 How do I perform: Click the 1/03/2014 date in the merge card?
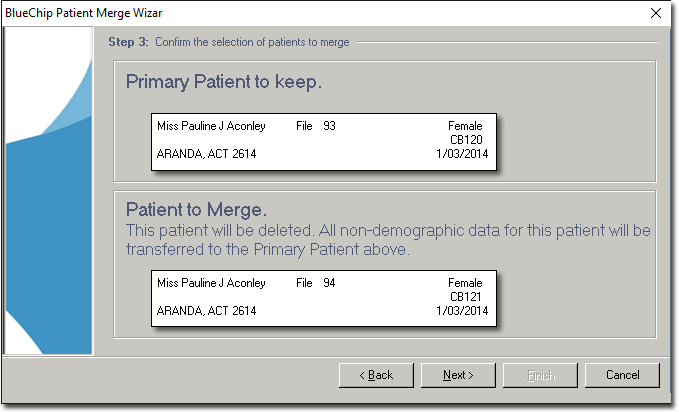click(460, 311)
